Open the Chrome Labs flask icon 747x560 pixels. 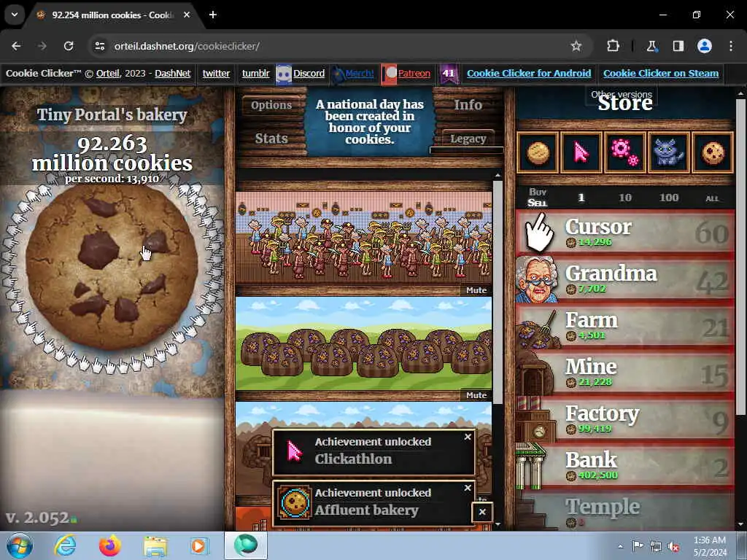click(651, 46)
